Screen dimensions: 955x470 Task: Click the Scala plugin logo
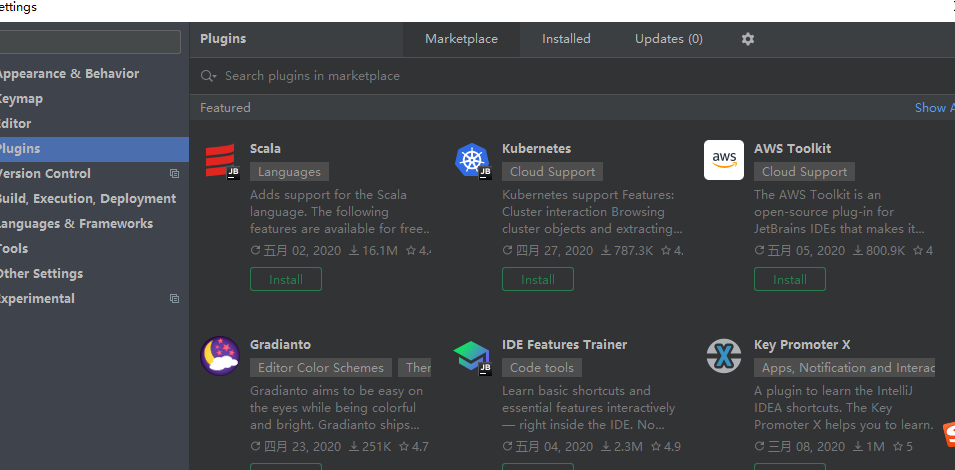(222, 161)
